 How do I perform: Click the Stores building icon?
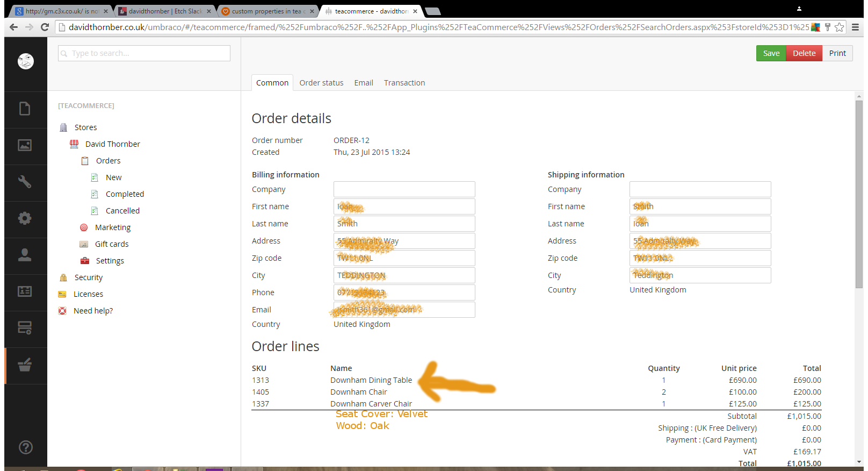(63, 127)
